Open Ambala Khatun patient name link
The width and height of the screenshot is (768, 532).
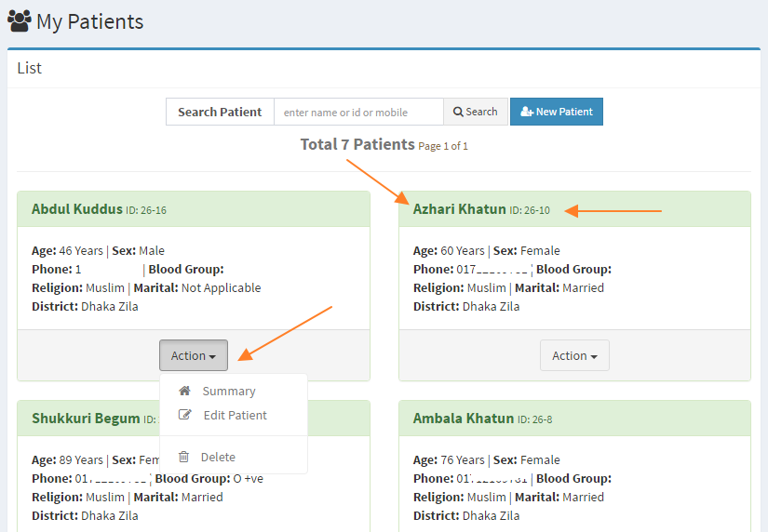[463, 419]
